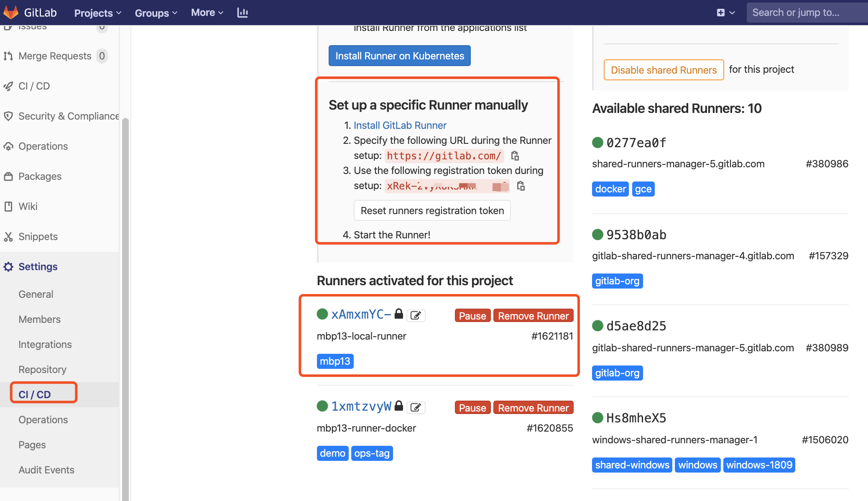Copy the Runner setup URL to clipboard

pos(515,156)
